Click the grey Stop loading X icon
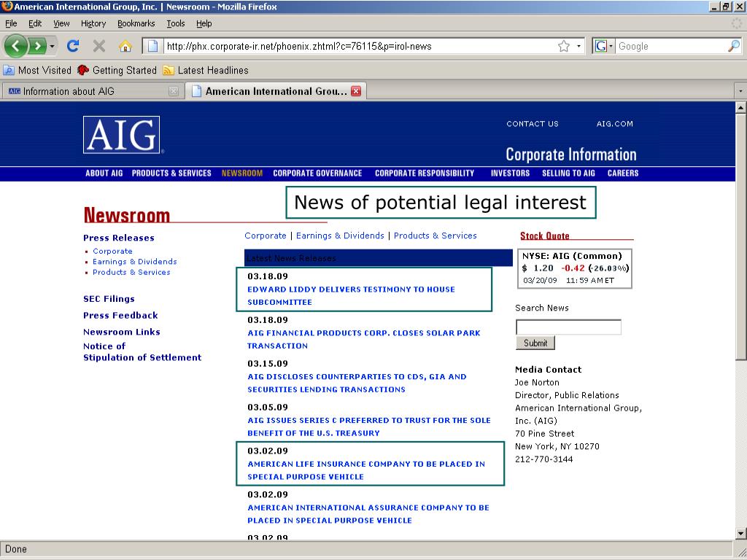 [99, 46]
